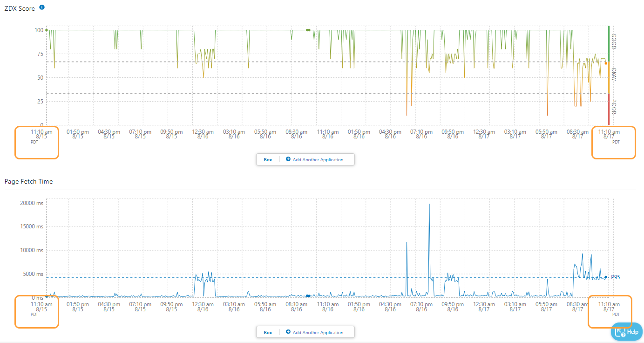This screenshot has height=343, width=644.
Task: Click Add Another Application under Page Fetch Time
Action: (x=318, y=332)
